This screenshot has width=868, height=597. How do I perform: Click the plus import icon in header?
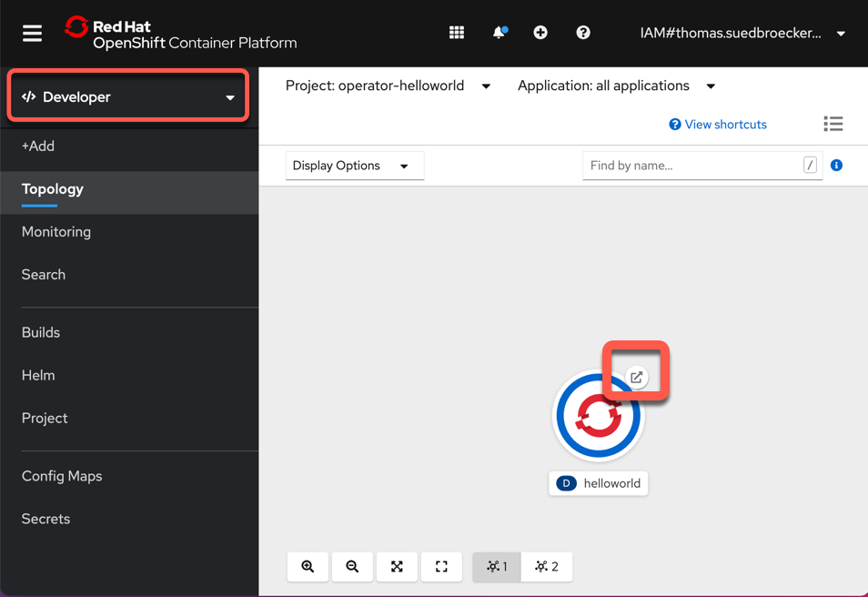coord(540,33)
